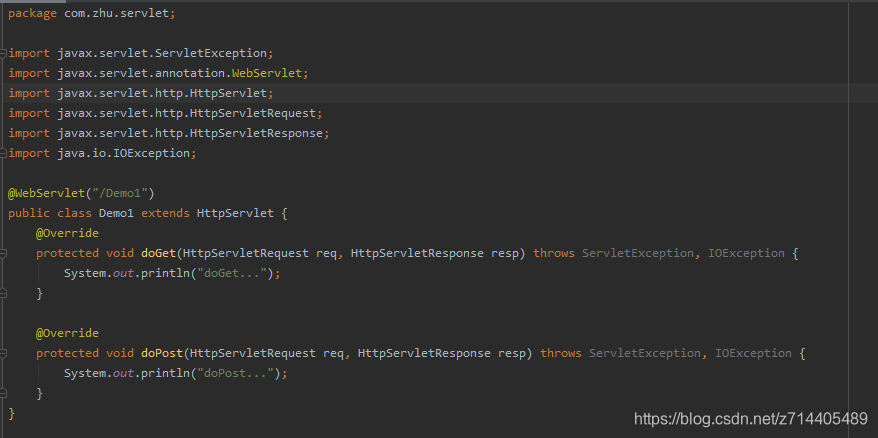Screen dimensions: 878x438
Task: Click the resp parameter in the doPost signature
Action: pos(512,353)
